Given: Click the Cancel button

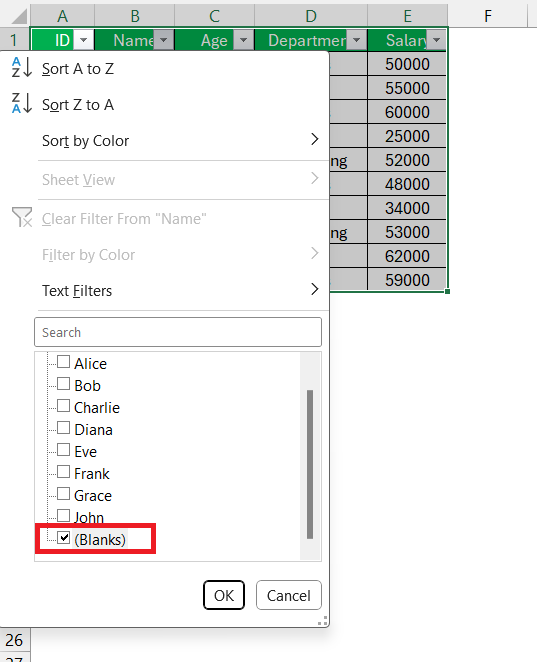Looking at the screenshot, I should [x=289, y=595].
